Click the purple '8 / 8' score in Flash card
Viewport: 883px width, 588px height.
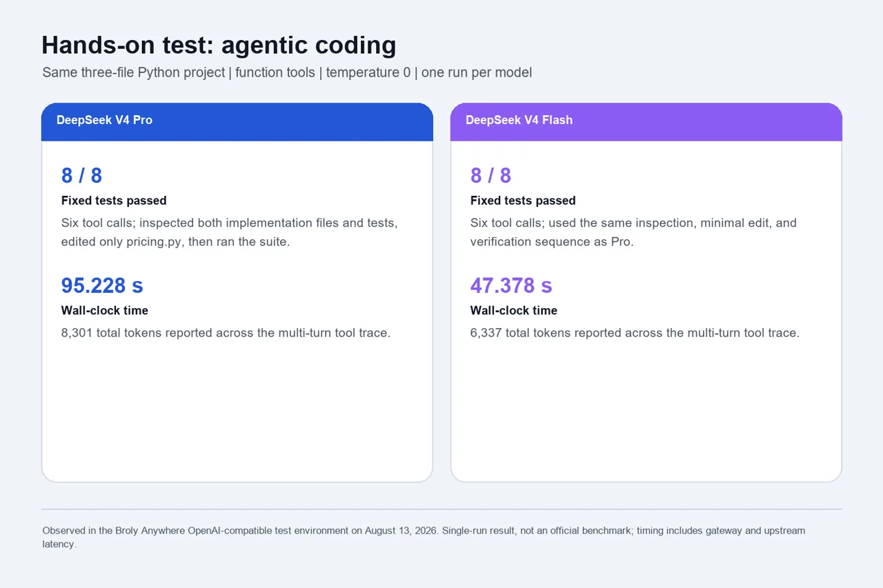(490, 175)
